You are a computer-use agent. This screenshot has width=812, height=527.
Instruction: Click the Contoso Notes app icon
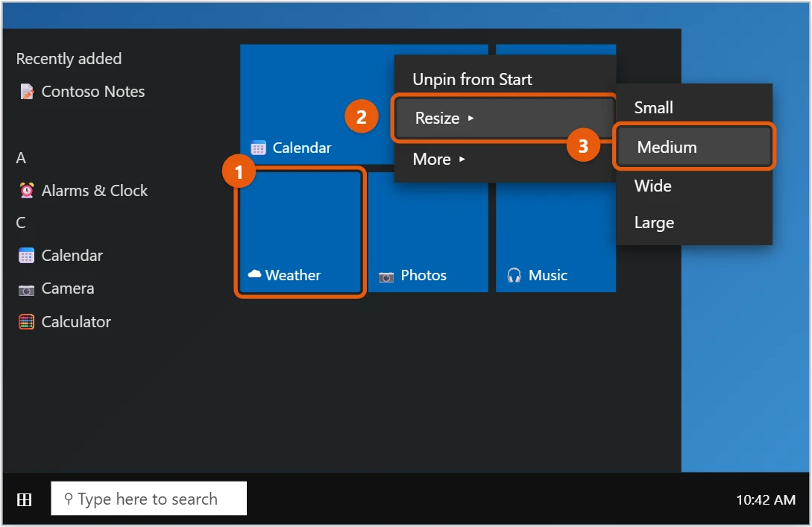(27, 92)
